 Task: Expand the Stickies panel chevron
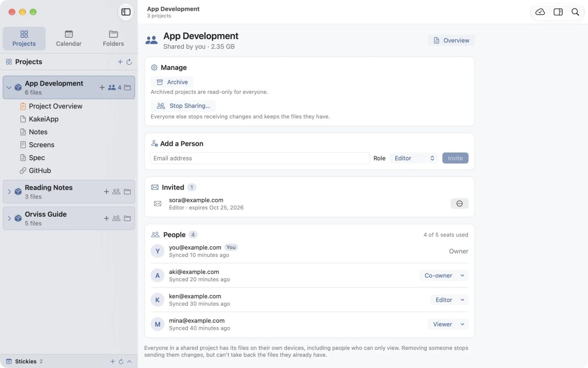click(x=129, y=361)
